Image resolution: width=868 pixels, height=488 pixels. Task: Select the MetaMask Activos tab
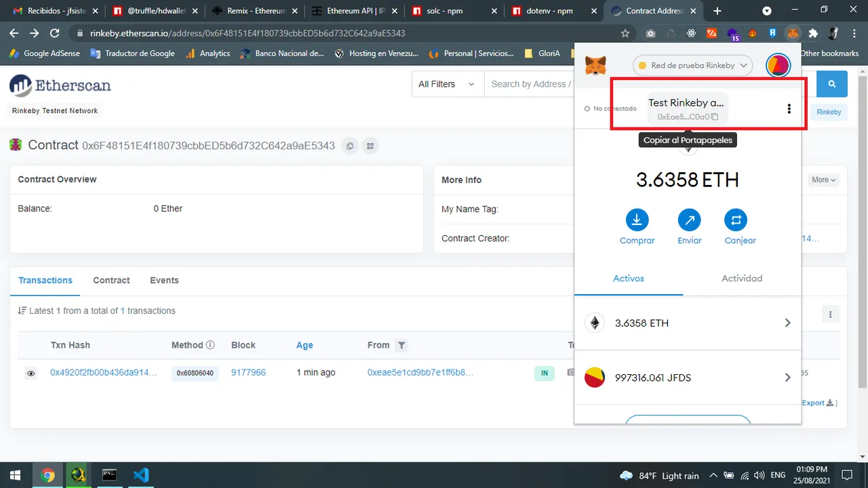[x=629, y=279]
